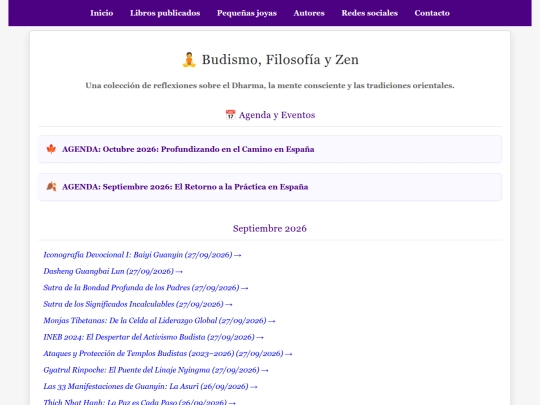The image size is (540, 405).
Task: Click the meditating person emoji icon
Action: [189, 60]
